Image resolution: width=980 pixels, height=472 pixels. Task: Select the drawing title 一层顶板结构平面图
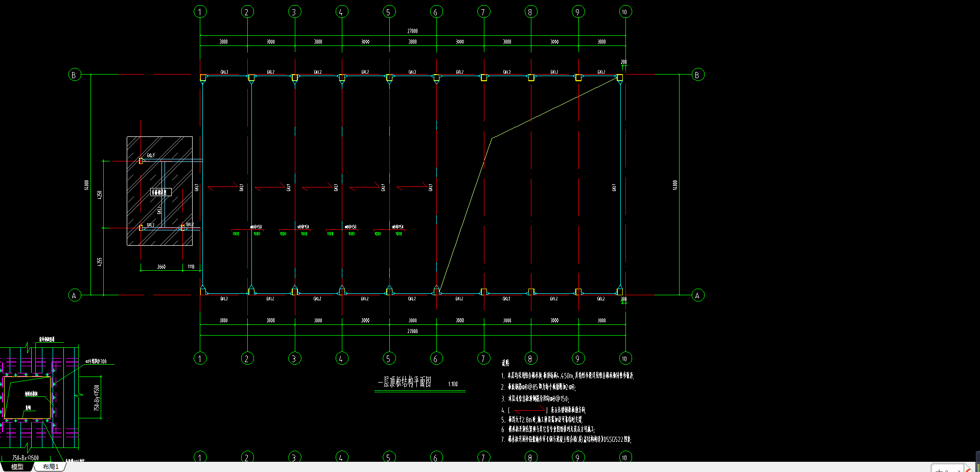point(405,382)
